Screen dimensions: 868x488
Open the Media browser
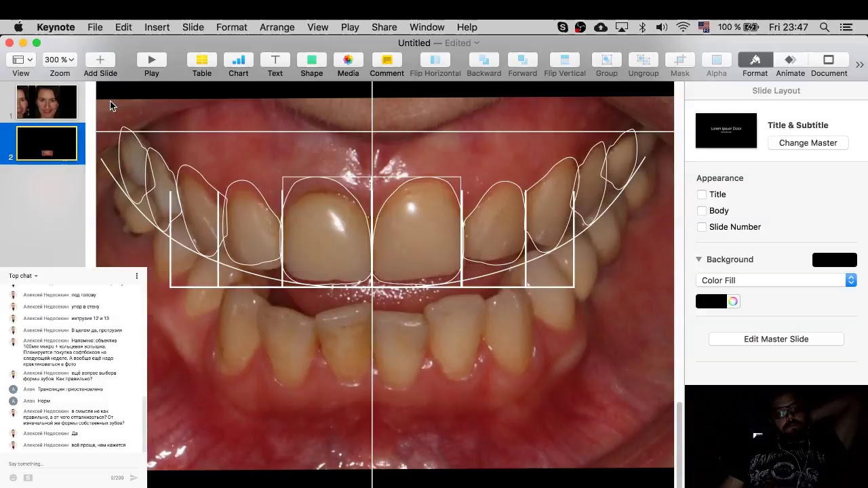coord(348,60)
